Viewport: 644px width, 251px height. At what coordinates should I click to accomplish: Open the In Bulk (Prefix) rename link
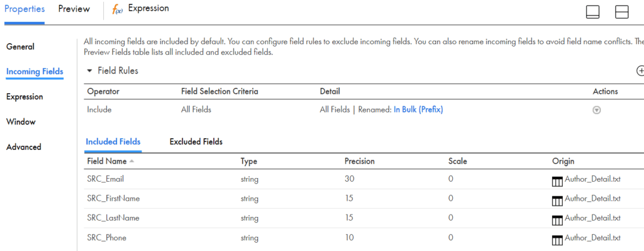click(418, 109)
